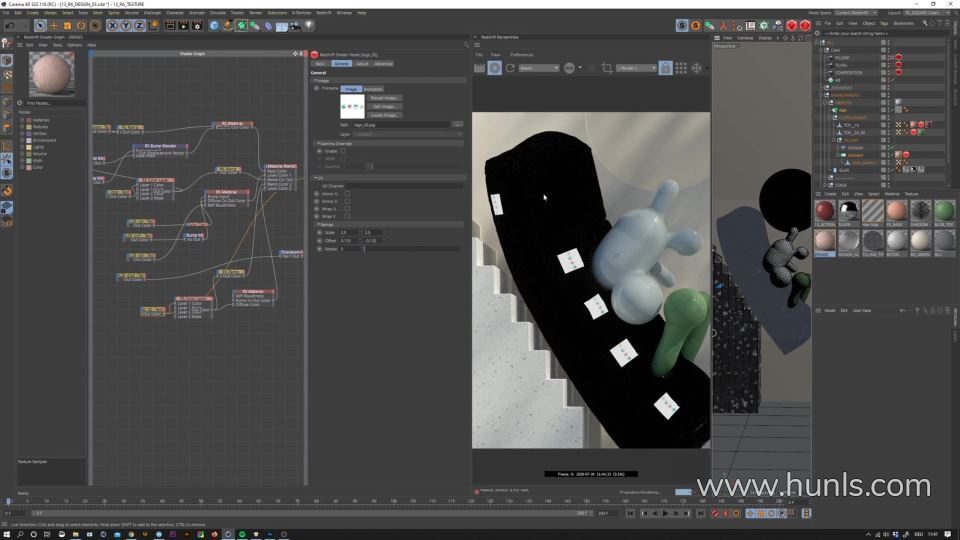Open the Preferences menu in RenderView
960x540 pixels.
[522, 54]
